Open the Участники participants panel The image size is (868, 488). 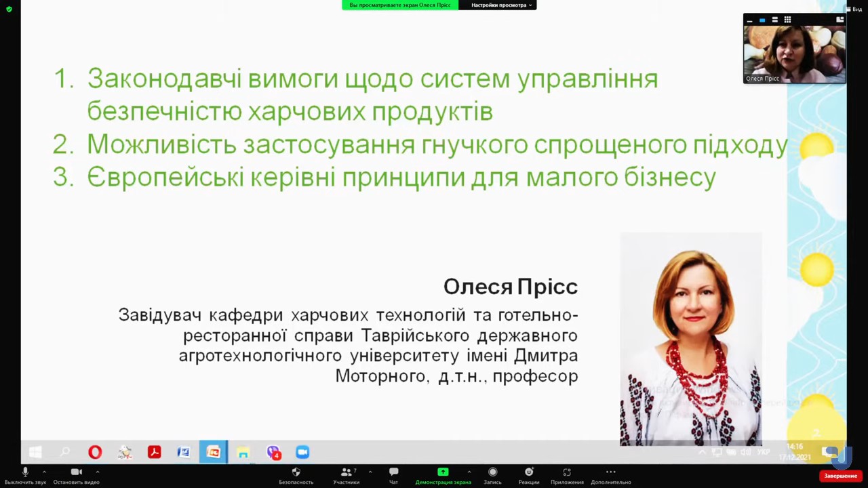pos(347,476)
